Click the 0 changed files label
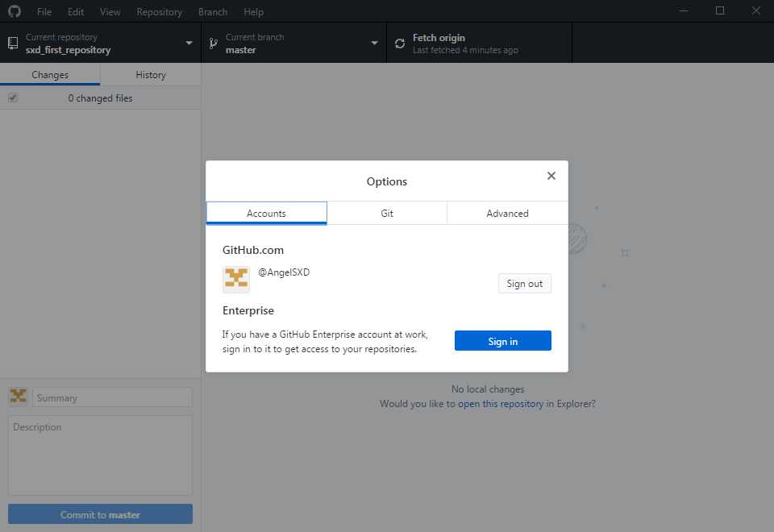 click(100, 98)
